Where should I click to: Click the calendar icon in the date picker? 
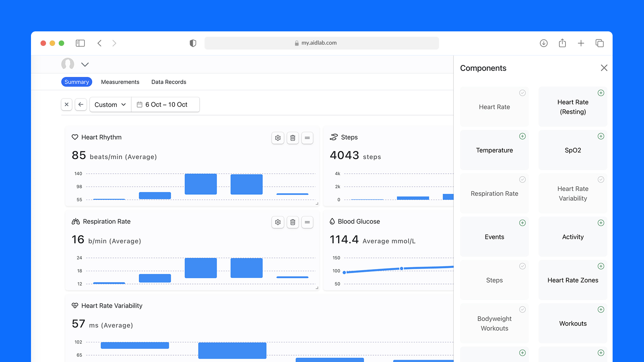pos(139,104)
